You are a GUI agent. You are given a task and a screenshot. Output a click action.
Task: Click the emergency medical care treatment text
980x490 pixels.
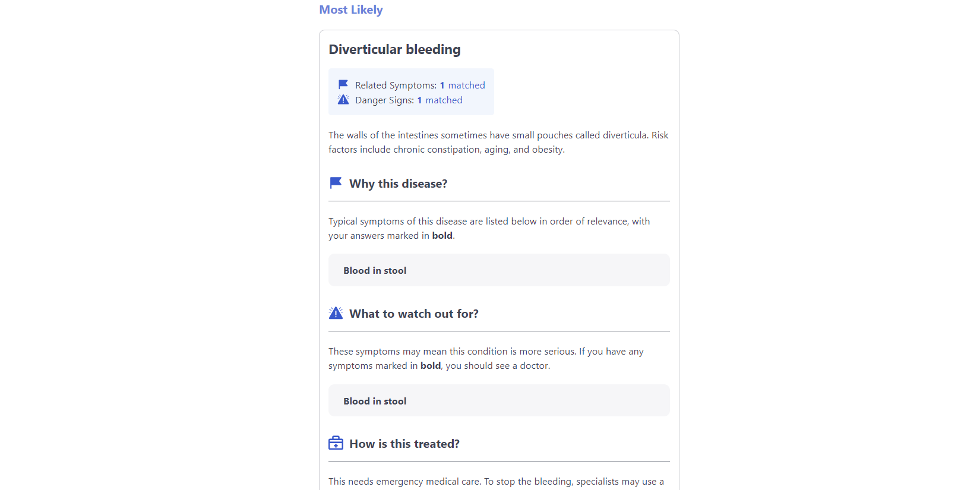point(496,482)
